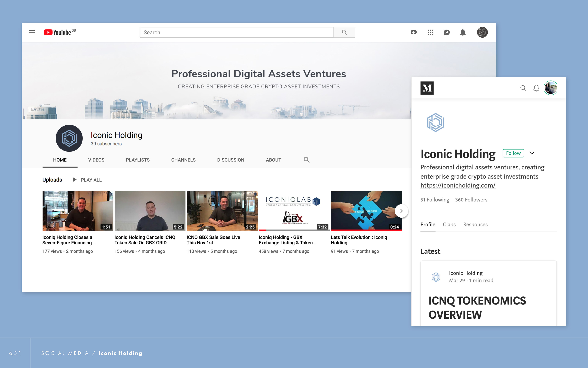This screenshot has width=588, height=368.
Task: Click '39 subscribers' text
Action: point(106,144)
